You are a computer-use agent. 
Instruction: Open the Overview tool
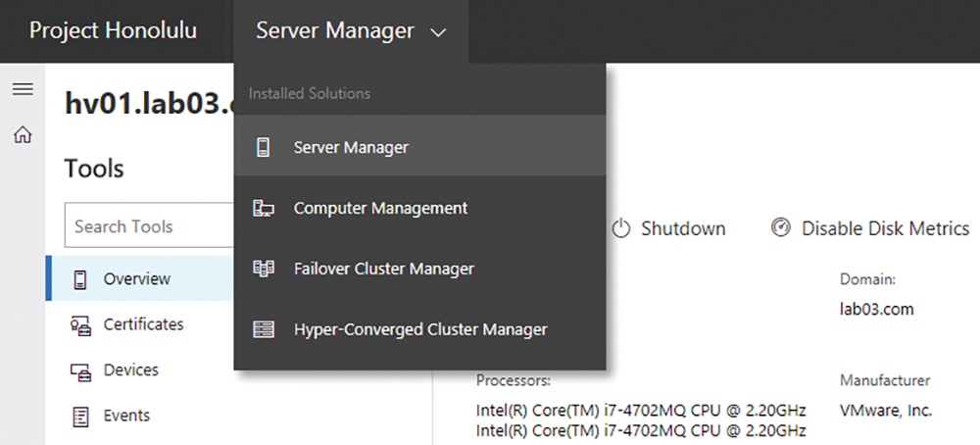point(140,278)
